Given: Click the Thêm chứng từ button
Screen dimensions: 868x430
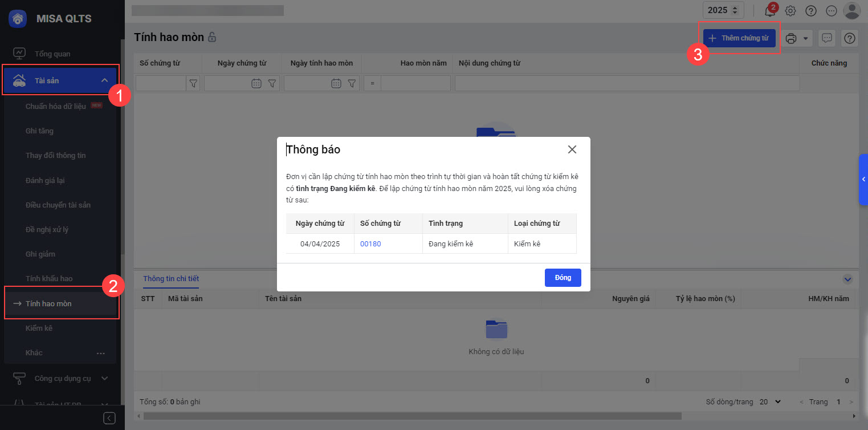Looking at the screenshot, I should [739, 38].
